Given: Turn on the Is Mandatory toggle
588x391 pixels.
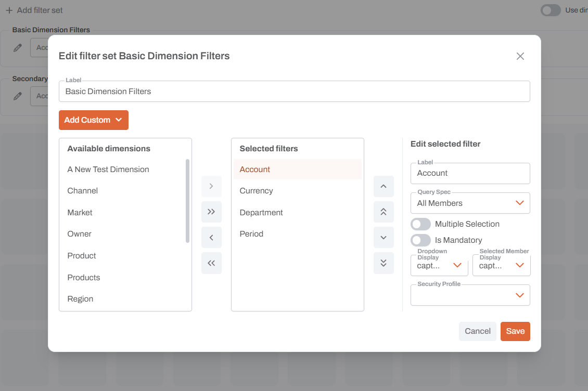Looking at the screenshot, I should 420,240.
